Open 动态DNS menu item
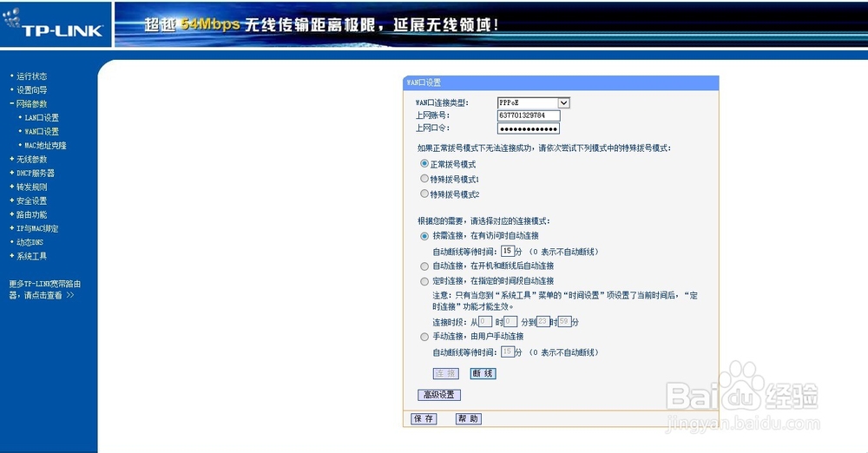Image resolution: width=868 pixels, height=453 pixels. [x=30, y=243]
